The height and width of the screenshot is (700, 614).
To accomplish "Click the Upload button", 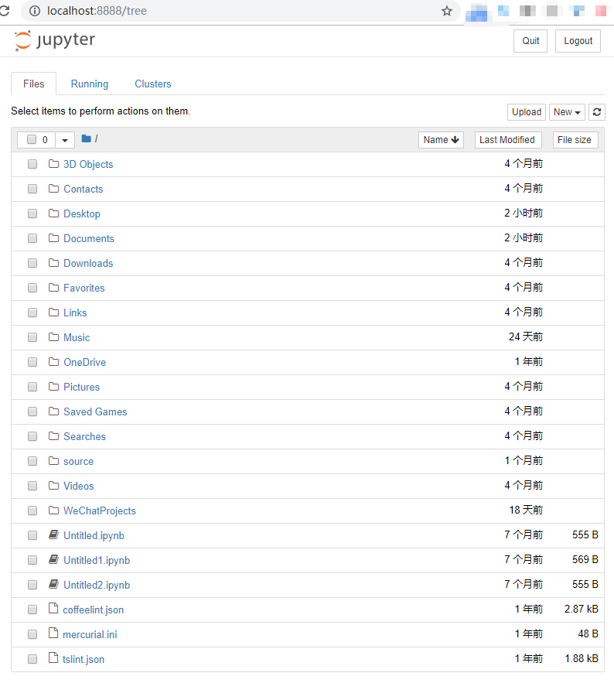I will (x=527, y=112).
